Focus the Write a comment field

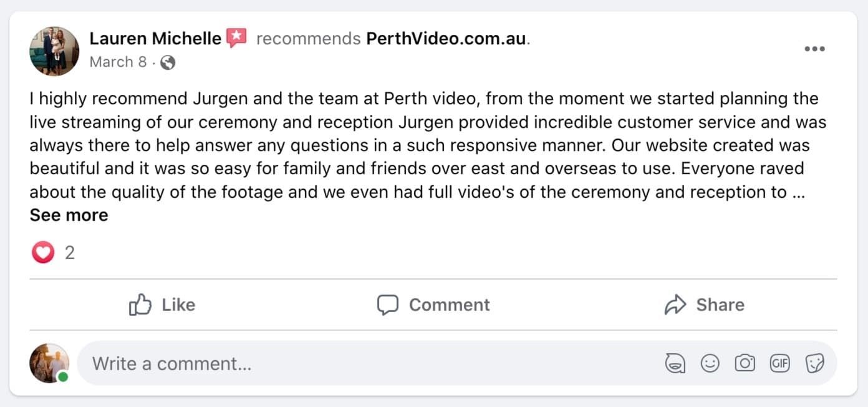(x=374, y=363)
